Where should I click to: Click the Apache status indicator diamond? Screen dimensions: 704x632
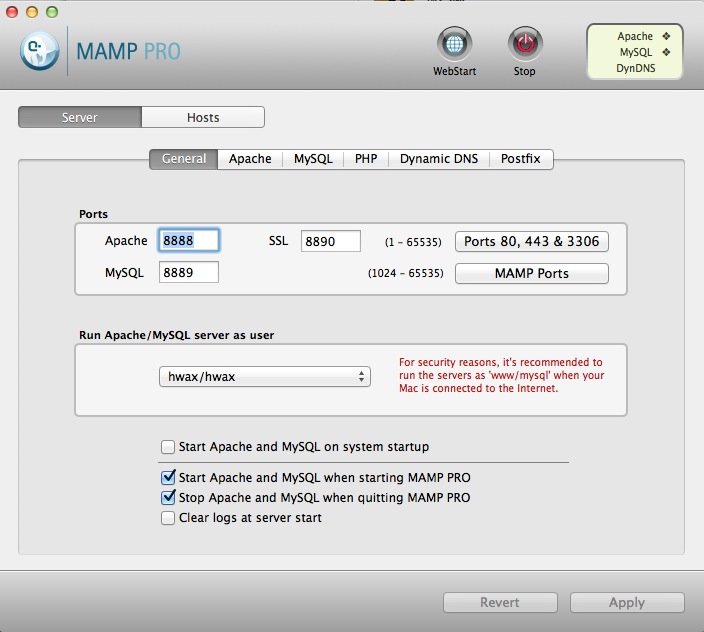point(666,36)
